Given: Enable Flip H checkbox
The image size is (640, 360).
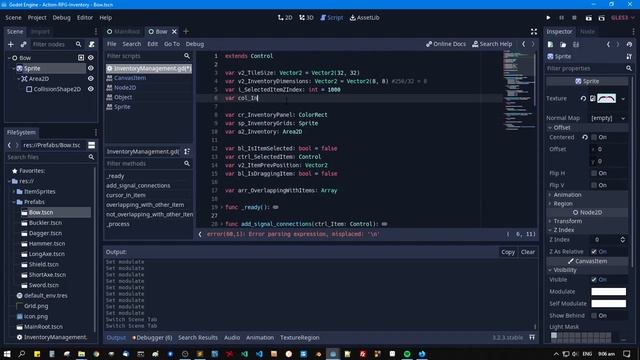Looking at the screenshot, I should (594, 173).
